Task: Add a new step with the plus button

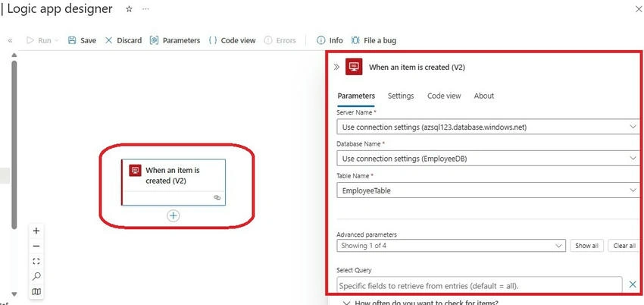Action: (174, 215)
